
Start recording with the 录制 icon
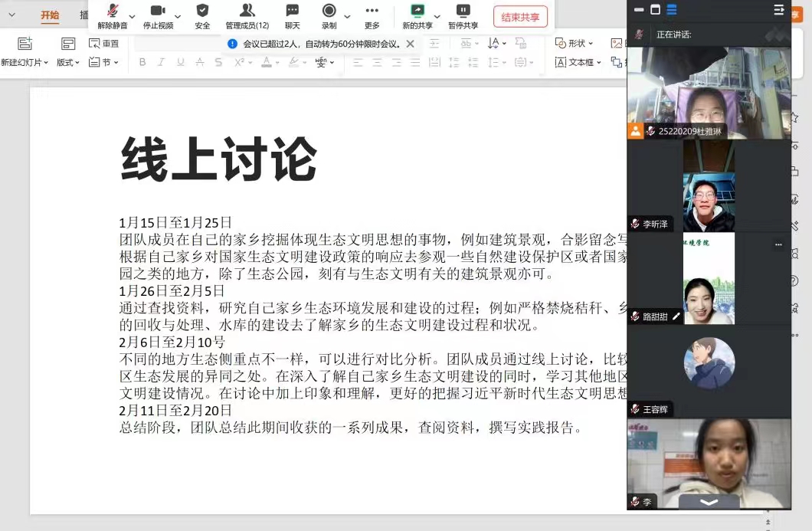pyautogui.click(x=329, y=11)
